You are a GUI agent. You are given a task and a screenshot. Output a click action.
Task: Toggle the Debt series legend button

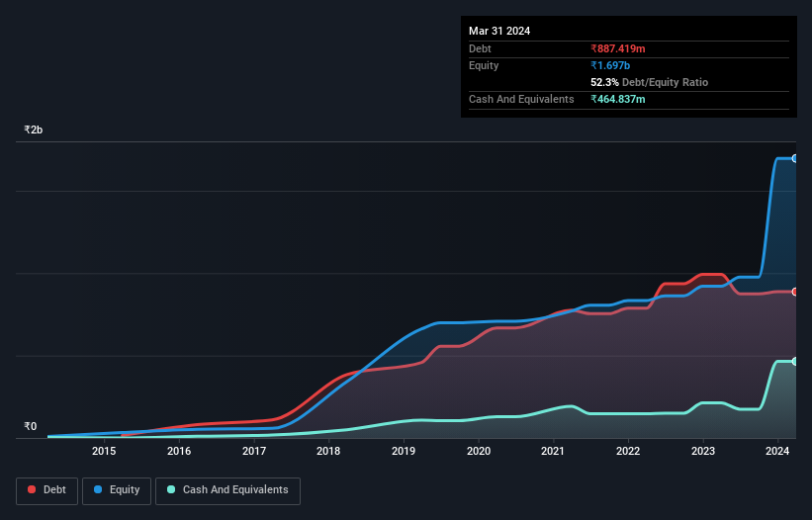[x=47, y=490]
